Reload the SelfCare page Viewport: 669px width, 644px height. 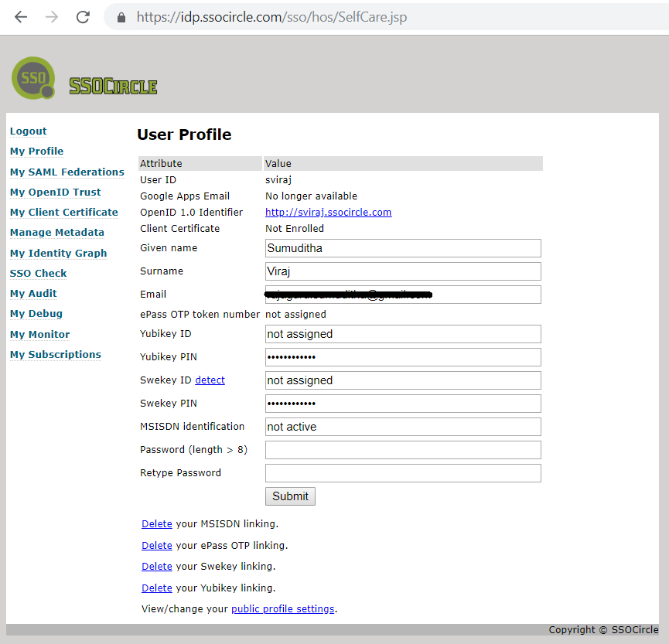pyautogui.click(x=82, y=17)
